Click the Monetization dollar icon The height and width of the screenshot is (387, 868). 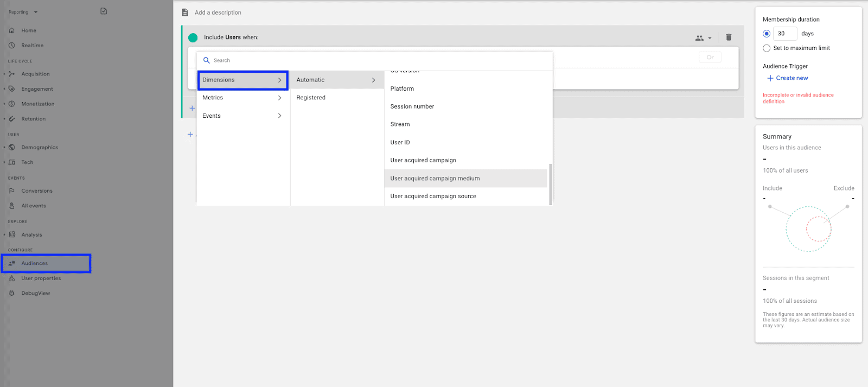tap(12, 104)
